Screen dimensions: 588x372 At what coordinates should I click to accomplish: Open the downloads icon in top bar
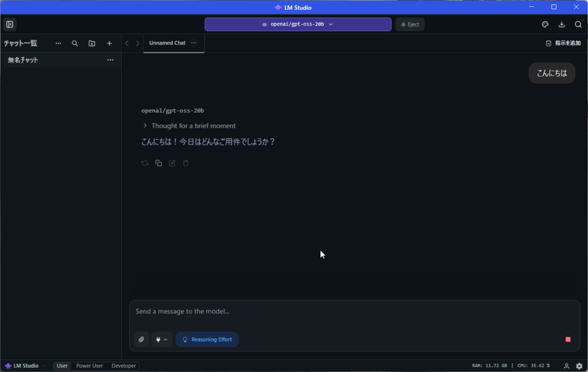(562, 24)
